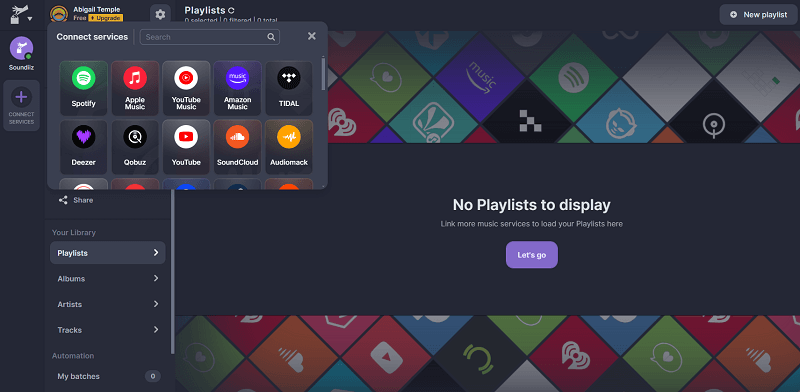The image size is (800, 392).
Task: Click the YouTube service tile
Action: coord(186,147)
